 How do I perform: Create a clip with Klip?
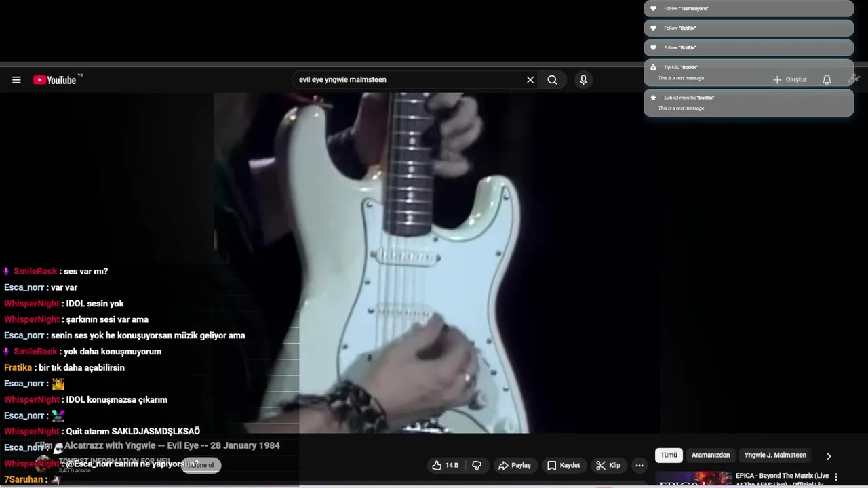point(608,466)
